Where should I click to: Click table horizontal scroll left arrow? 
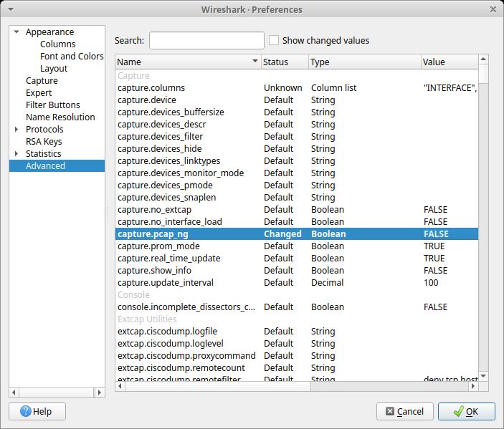pos(120,386)
